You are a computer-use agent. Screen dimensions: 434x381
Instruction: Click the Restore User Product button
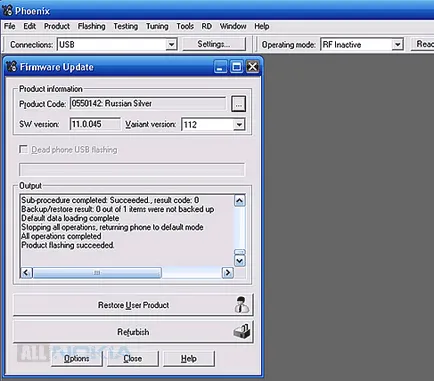pos(133,305)
